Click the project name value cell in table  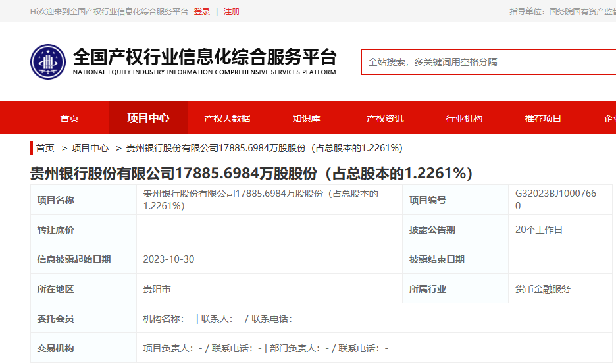point(270,199)
